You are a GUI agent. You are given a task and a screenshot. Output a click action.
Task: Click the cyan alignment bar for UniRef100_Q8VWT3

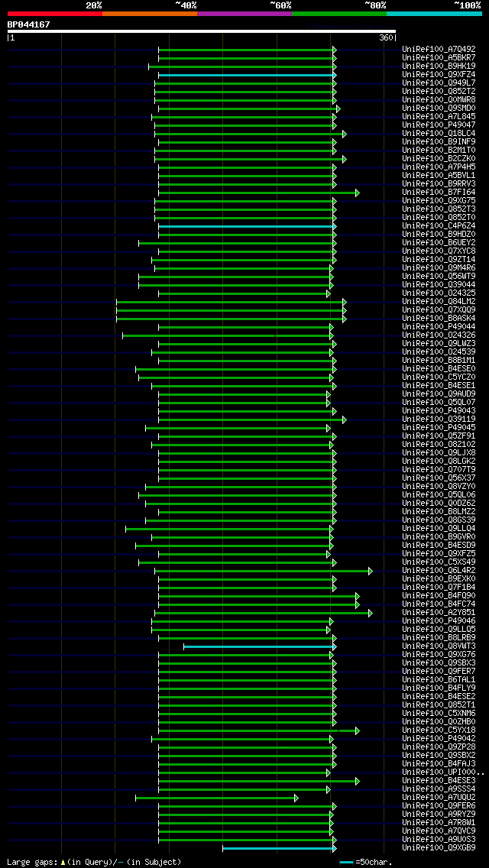(x=260, y=646)
